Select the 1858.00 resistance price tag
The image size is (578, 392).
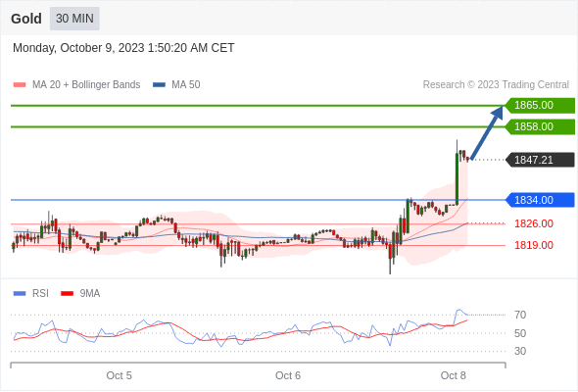540,126
